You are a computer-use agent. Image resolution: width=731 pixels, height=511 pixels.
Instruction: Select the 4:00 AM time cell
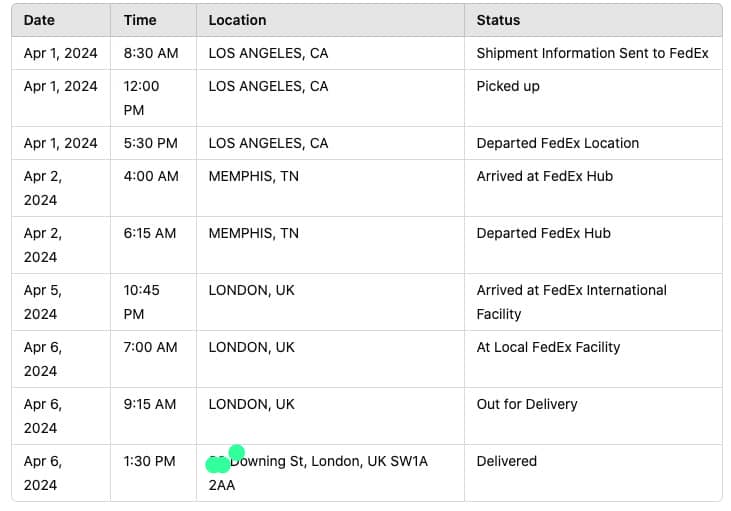(151, 176)
